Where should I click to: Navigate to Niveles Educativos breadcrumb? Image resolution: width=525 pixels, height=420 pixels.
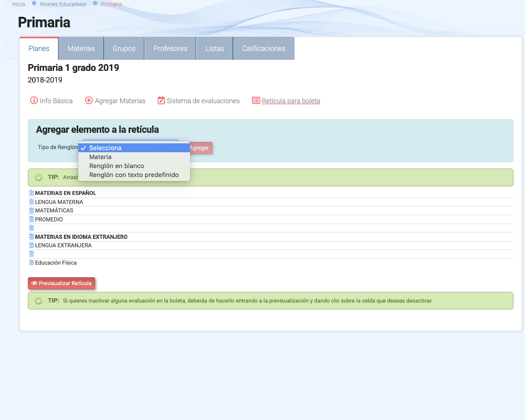coord(62,4)
